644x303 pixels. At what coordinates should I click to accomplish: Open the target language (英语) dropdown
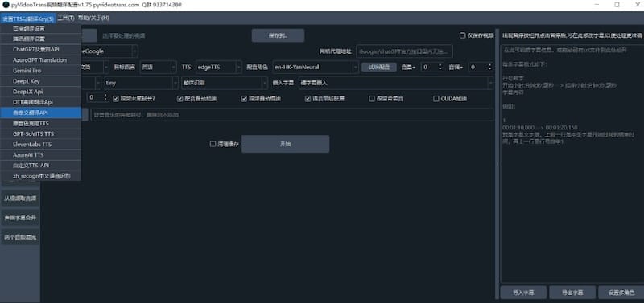[158, 68]
